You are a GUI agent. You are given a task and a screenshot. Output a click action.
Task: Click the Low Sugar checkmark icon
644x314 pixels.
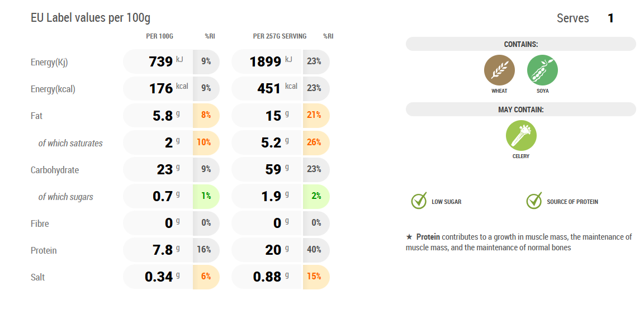[419, 201]
